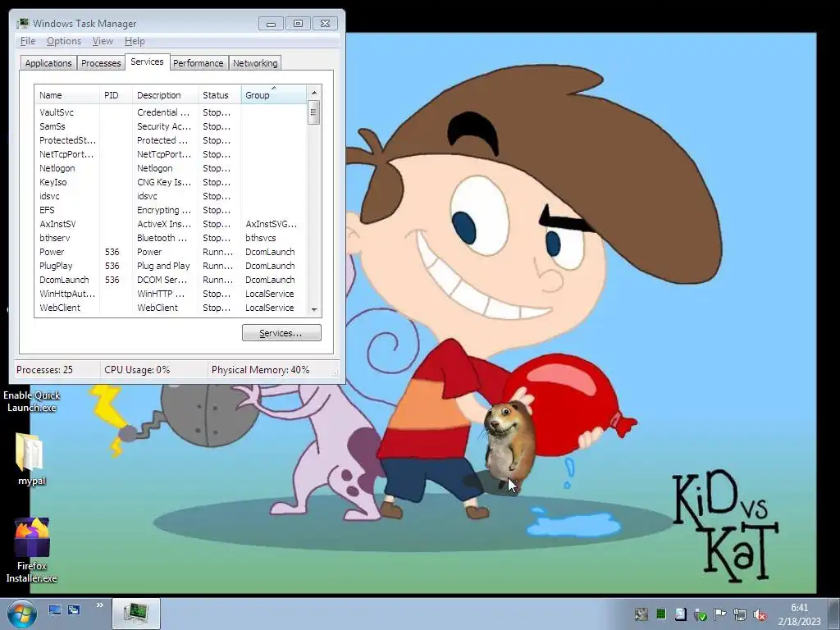Click the Task Manager taskbar button
840x630 pixels.
pyautogui.click(x=136, y=614)
